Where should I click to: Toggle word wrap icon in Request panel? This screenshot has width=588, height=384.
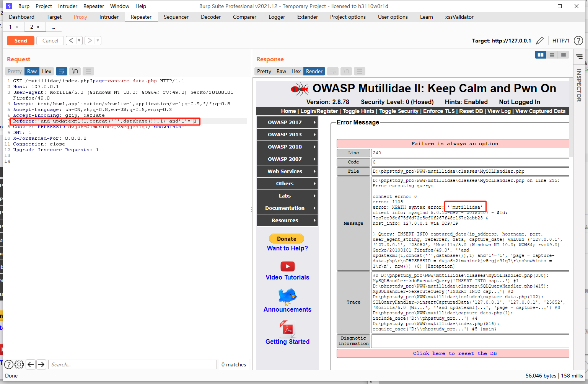(62, 71)
